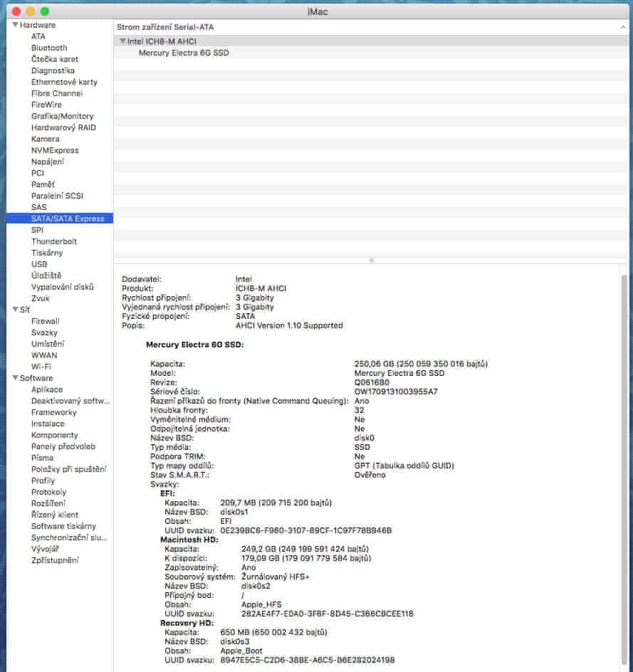Select Položky při spuštění entry
Screen dimensions: 633x672
pyautogui.click(x=69, y=469)
